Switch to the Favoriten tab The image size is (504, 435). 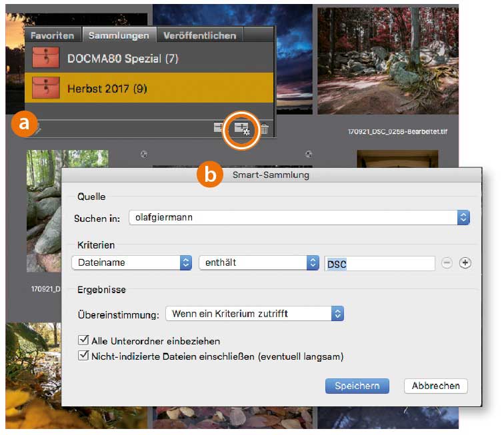[53, 35]
